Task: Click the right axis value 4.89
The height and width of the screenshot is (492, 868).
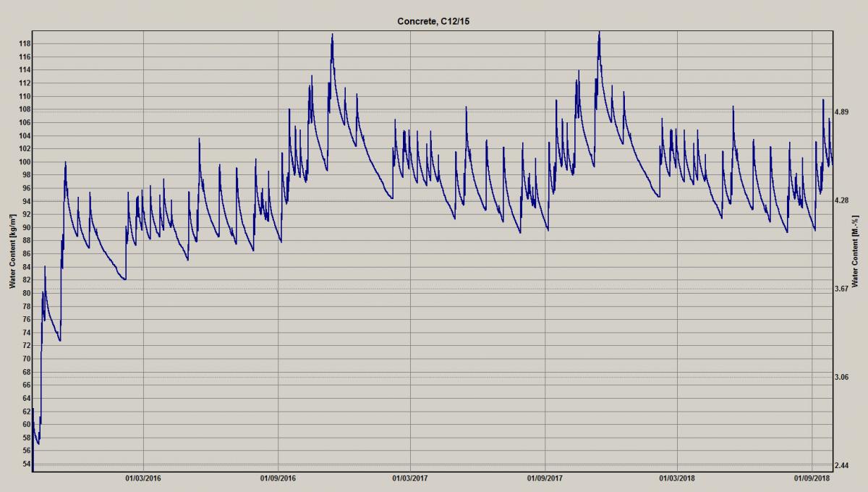Action: pyautogui.click(x=841, y=112)
